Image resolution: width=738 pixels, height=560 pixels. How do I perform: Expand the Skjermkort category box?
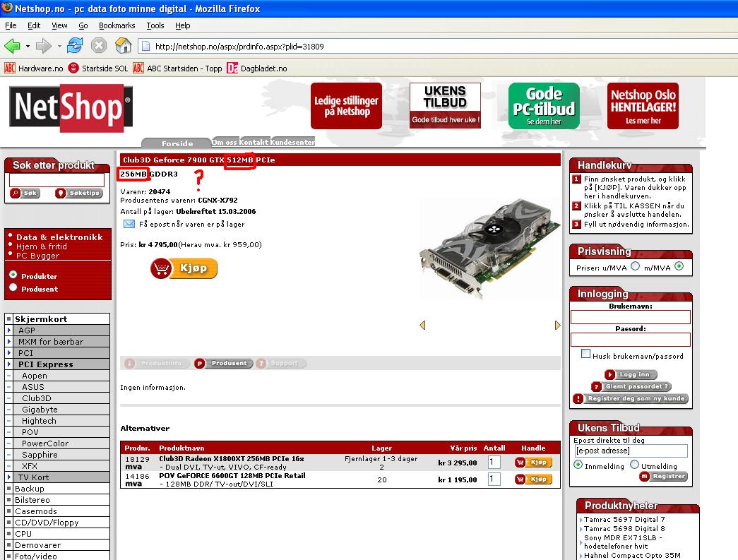point(9,318)
